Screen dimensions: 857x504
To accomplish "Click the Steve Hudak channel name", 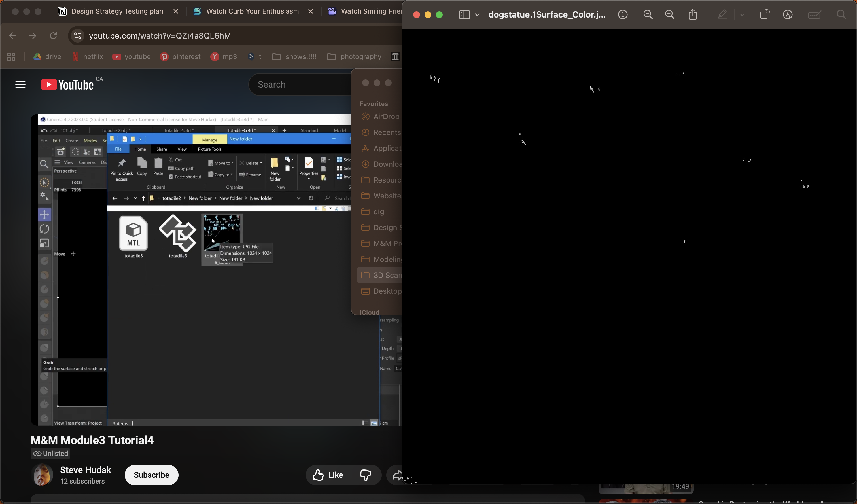I will coord(86,470).
